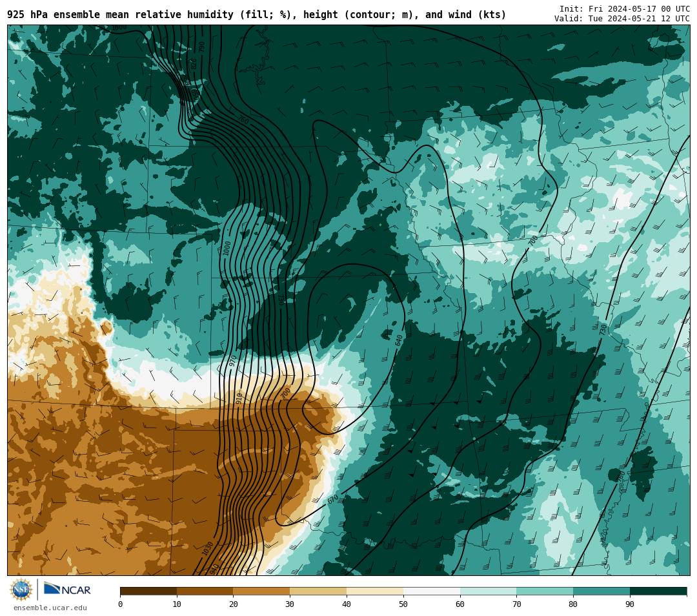Open the ensemble.ucar.edu text link
This screenshot has width=697, height=616.
point(50,608)
